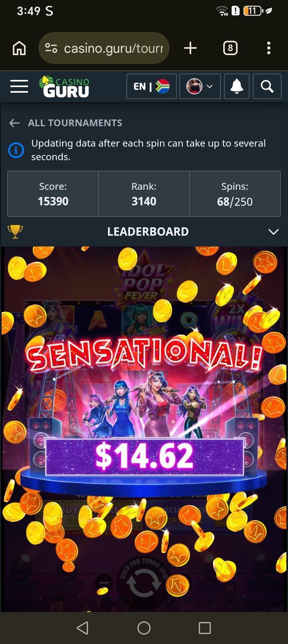Expand the user profile avatar dropdown

200,86
